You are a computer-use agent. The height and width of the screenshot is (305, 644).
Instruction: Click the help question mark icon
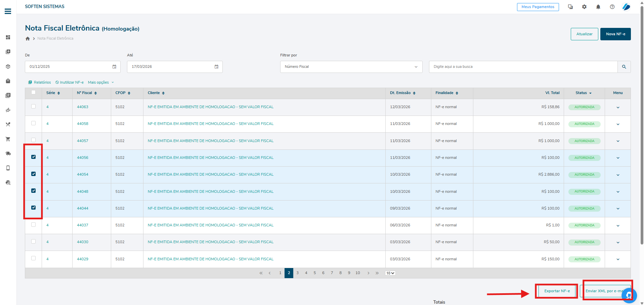(x=612, y=7)
